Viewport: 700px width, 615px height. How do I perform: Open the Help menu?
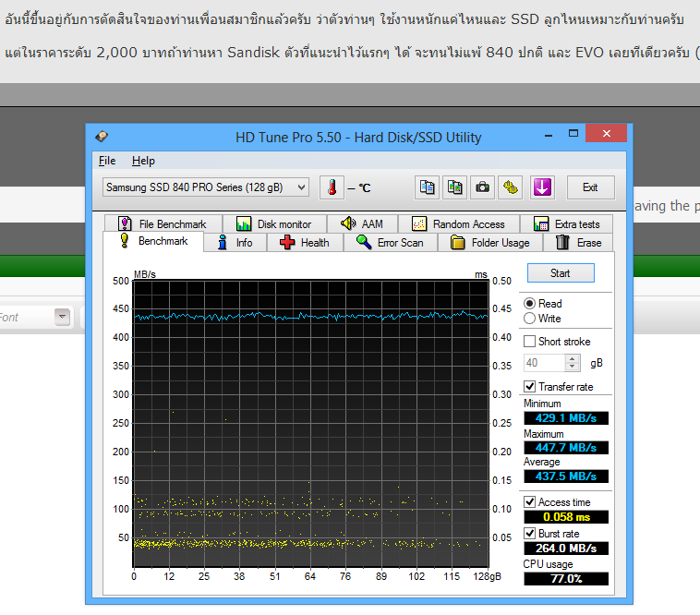[x=143, y=161]
